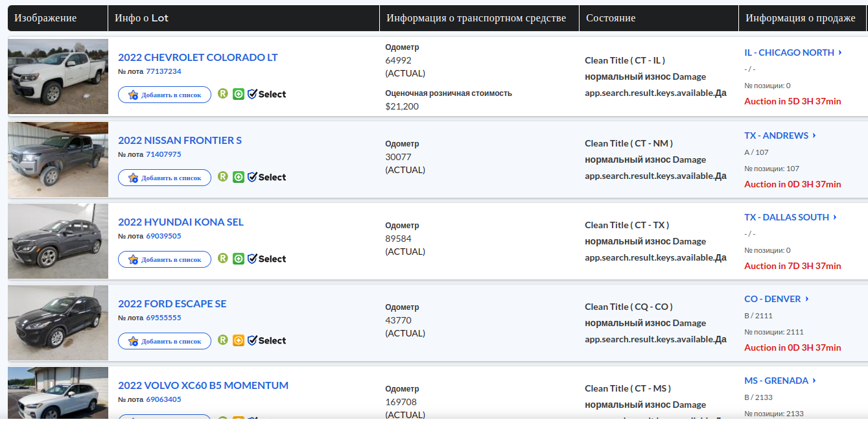This screenshot has width=868, height=424.
Task: Open lot number 69039505
Action: [163, 236]
